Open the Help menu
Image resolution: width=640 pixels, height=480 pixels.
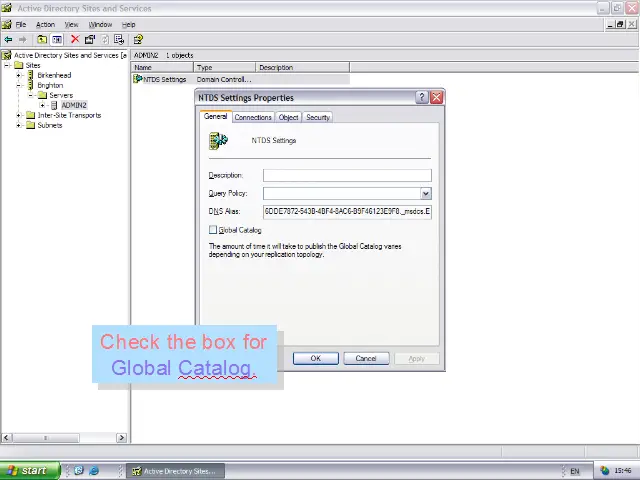(x=129, y=24)
